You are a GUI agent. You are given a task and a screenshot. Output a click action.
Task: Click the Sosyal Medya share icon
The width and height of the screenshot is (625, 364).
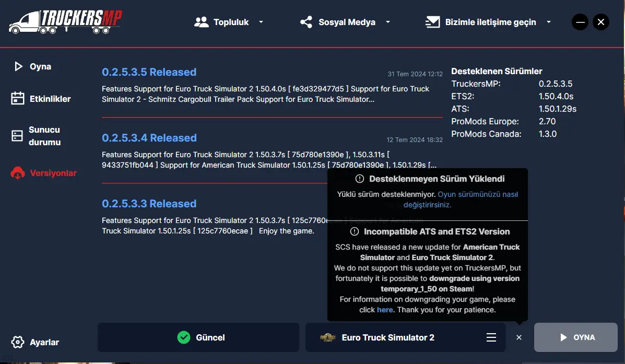(306, 22)
